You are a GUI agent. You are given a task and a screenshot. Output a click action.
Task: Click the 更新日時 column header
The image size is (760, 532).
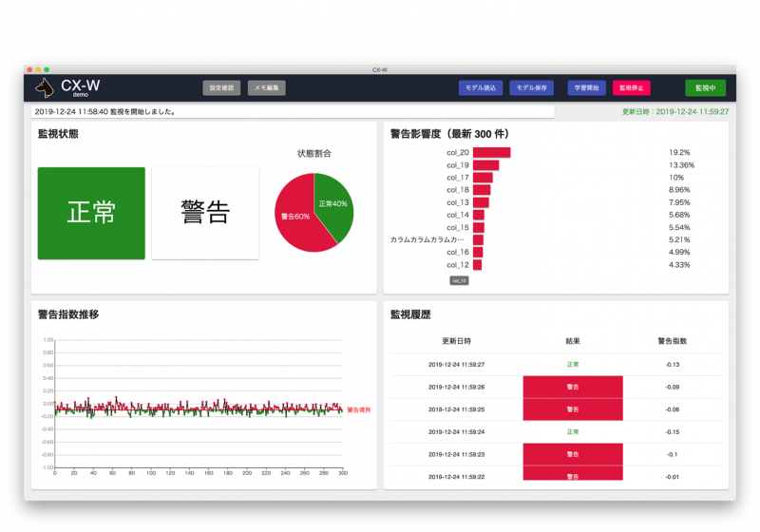[x=456, y=341]
